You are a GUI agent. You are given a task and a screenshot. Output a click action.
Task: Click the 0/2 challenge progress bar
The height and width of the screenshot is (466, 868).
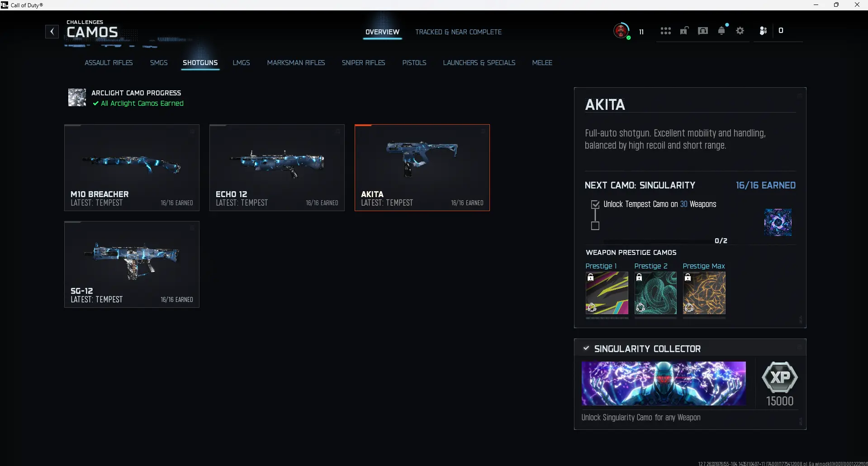click(x=659, y=241)
